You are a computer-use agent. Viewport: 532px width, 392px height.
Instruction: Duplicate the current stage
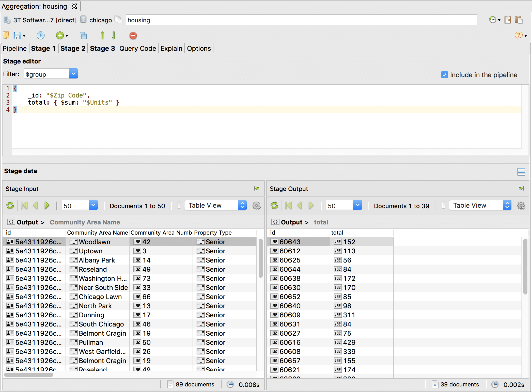pos(83,36)
